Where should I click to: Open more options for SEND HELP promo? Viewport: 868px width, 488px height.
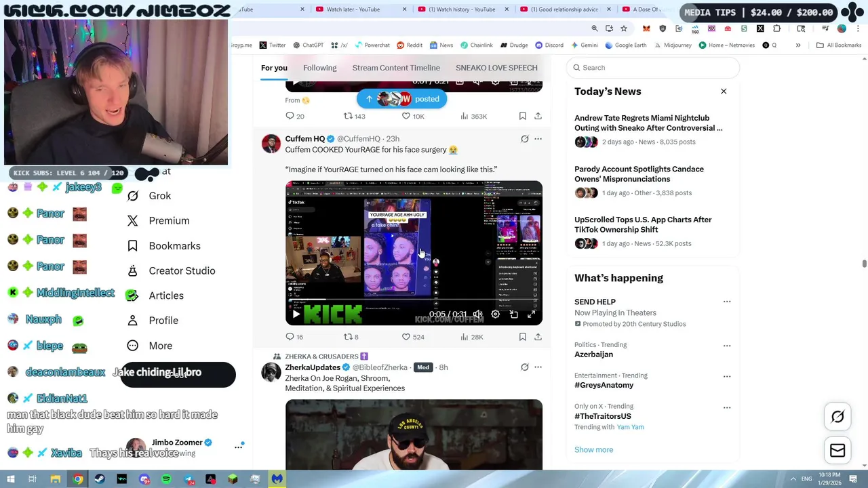click(x=727, y=302)
